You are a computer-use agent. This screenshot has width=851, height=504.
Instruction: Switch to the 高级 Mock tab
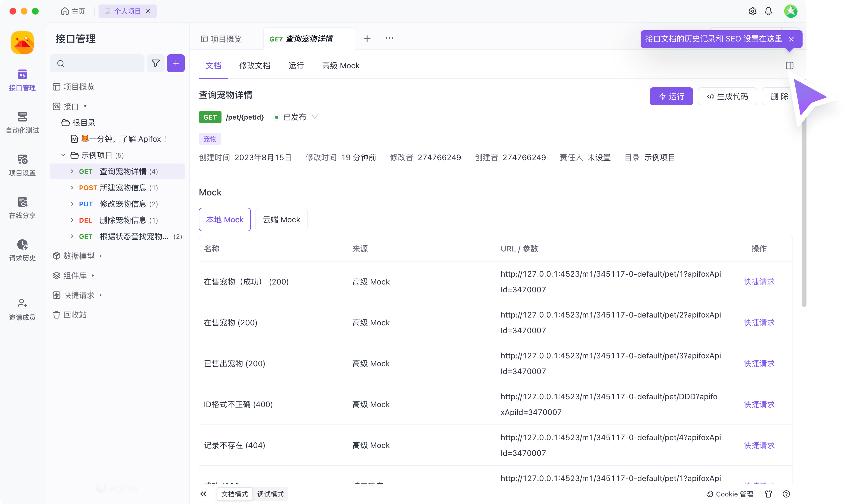[x=341, y=66]
